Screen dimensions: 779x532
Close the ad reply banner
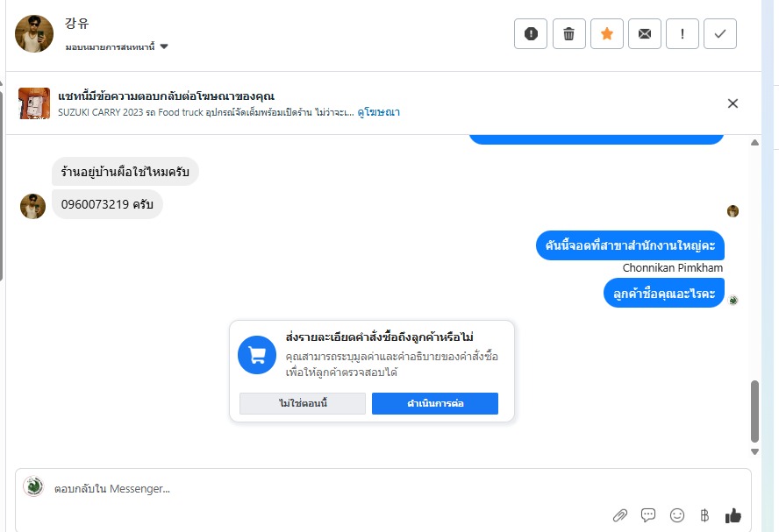[733, 103]
